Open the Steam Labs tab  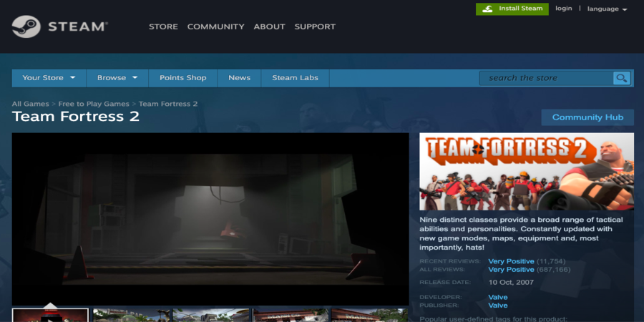[295, 78]
